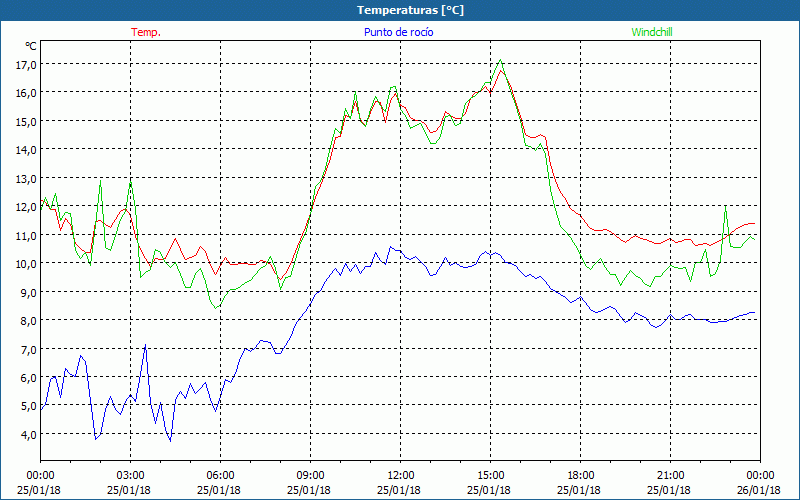Click the 17,0 y-axis value
Viewport: 800px width, 500px height.
tap(27, 64)
